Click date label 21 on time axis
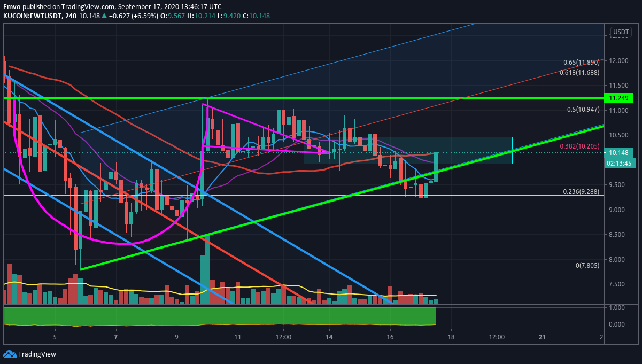 (542, 337)
